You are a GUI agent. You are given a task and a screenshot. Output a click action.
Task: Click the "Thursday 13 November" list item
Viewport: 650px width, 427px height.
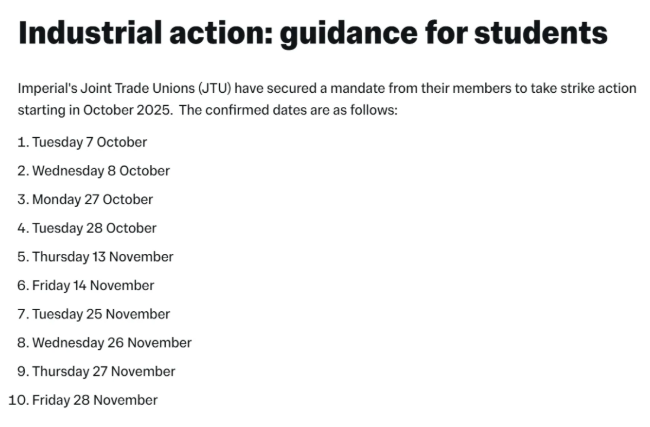click(102, 257)
